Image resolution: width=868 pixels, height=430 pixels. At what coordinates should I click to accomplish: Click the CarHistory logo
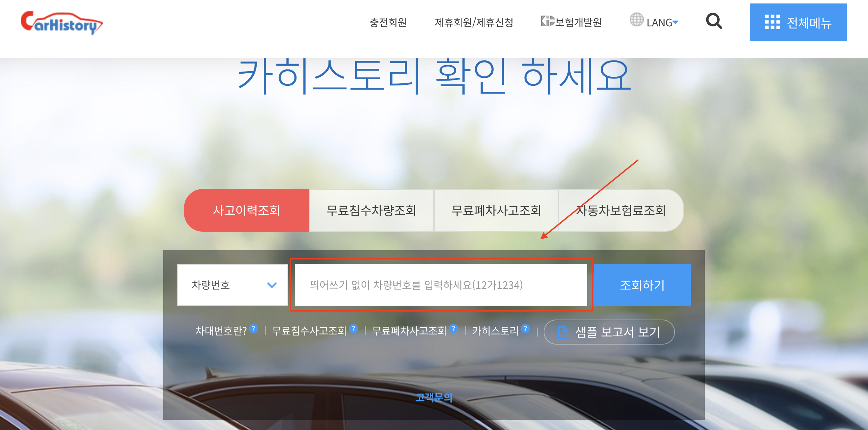(61, 23)
